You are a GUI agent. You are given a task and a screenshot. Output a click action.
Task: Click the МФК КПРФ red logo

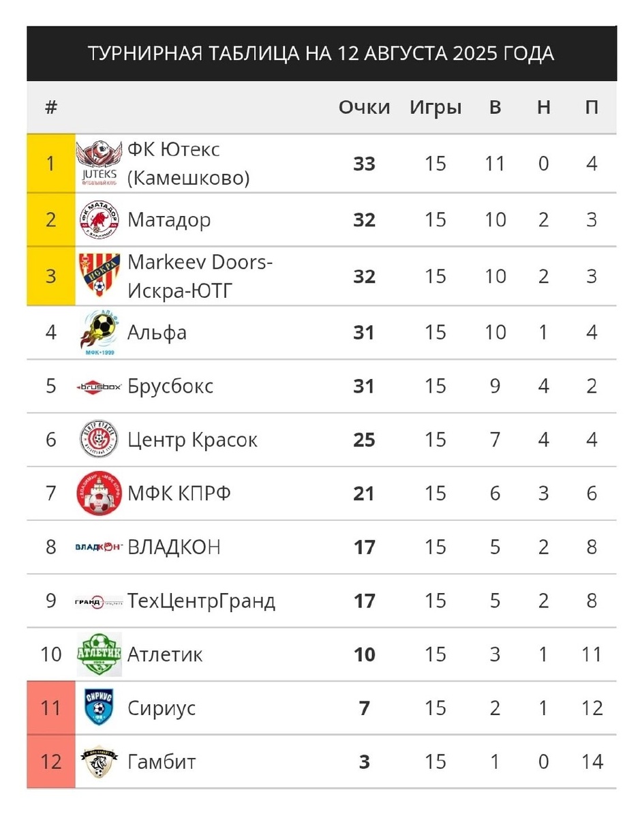[x=99, y=493]
